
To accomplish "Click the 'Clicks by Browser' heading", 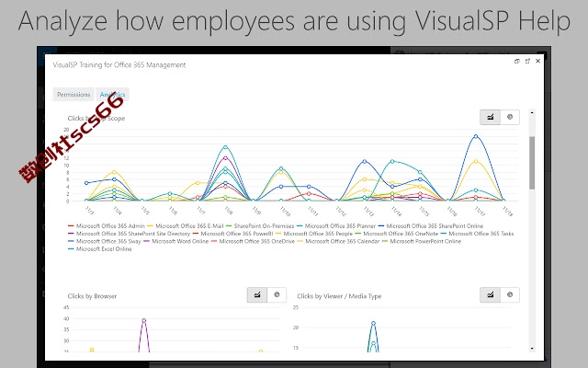I will click(92, 296).
